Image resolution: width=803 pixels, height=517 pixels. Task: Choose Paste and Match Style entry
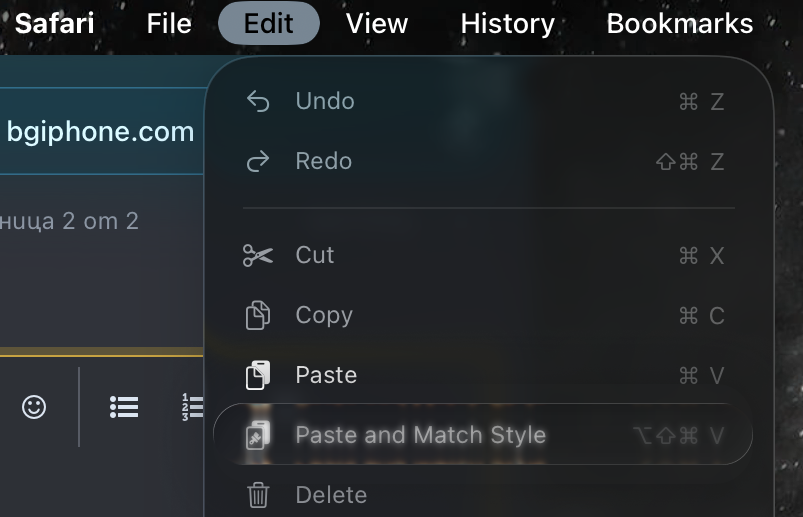pyautogui.click(x=482, y=435)
